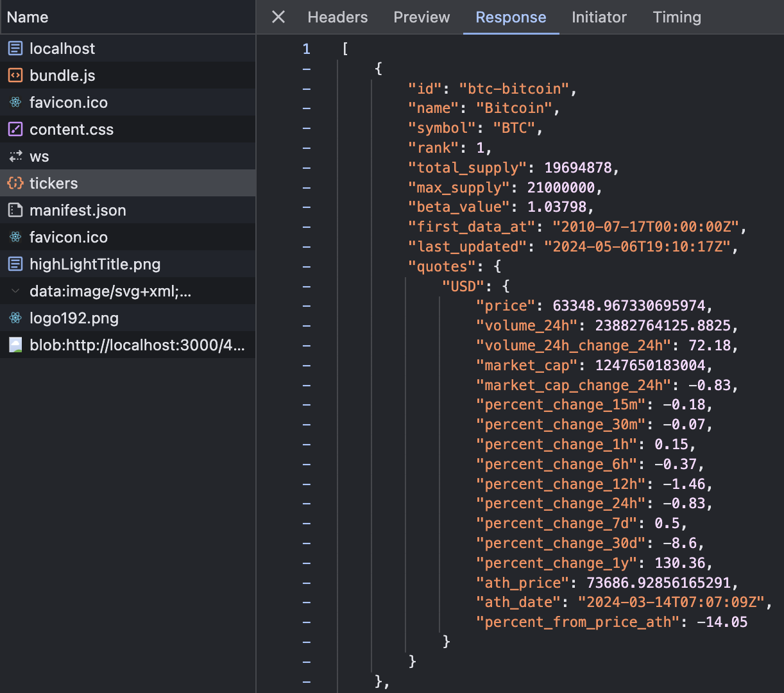
Task: Click the React icon beside logo192.png
Action: [15, 318]
